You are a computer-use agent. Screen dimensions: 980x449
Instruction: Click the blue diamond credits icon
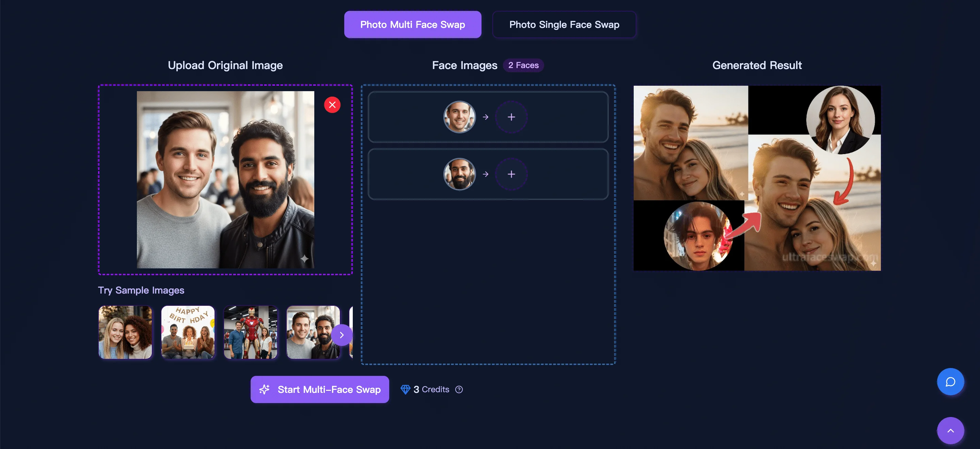pos(405,389)
